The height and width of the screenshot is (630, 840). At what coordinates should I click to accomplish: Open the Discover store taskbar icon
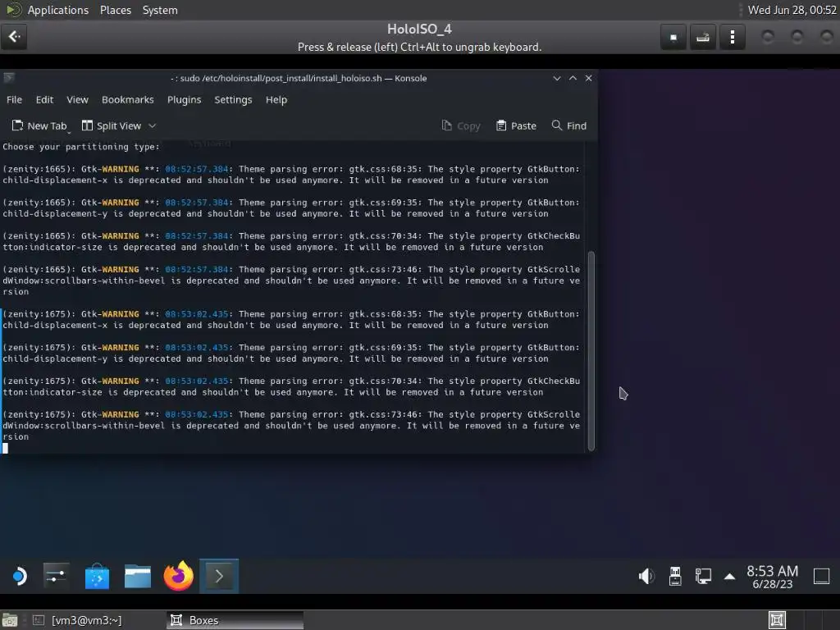97,577
